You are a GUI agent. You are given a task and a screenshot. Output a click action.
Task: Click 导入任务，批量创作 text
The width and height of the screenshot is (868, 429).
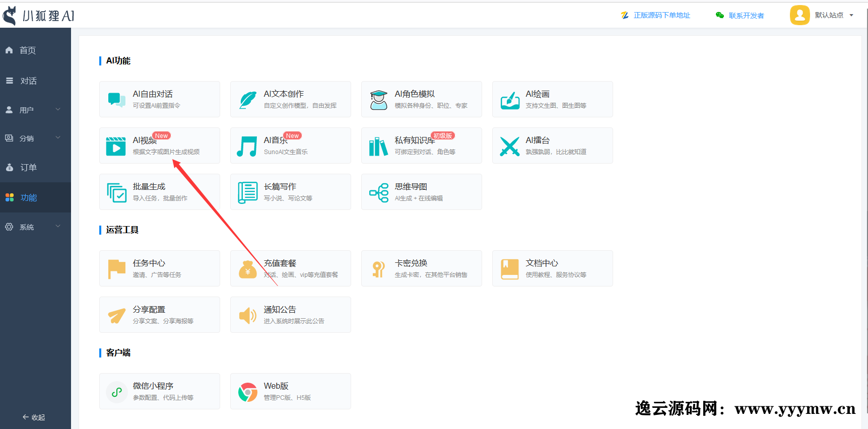(x=160, y=198)
